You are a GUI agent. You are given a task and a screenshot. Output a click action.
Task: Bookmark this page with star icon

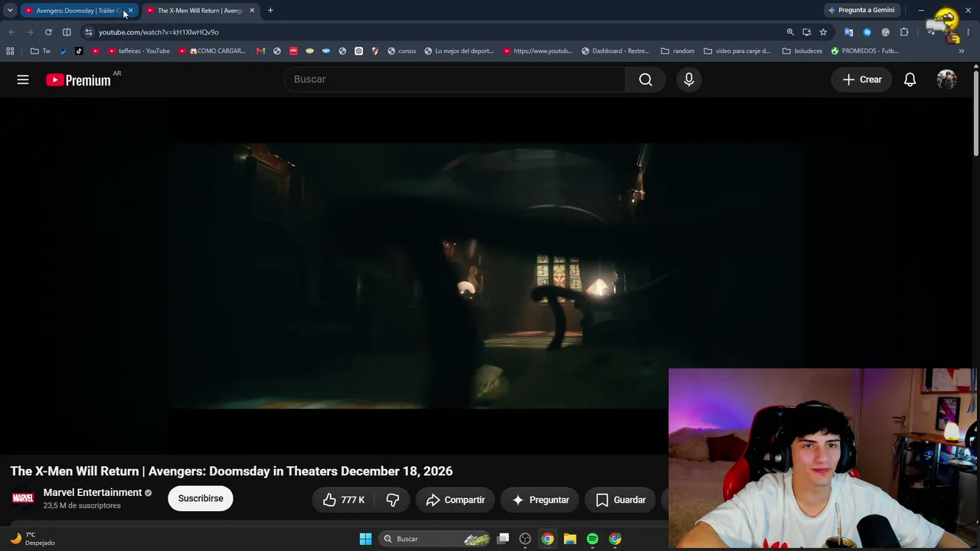(x=823, y=32)
